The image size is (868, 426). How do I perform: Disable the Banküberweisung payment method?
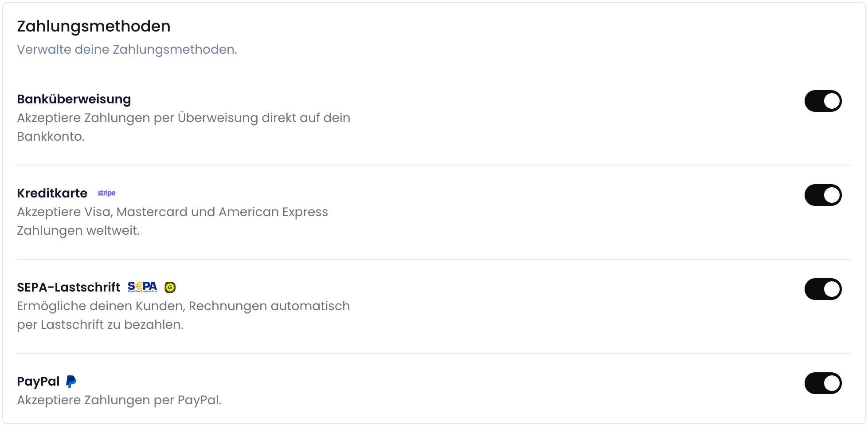[x=823, y=101]
